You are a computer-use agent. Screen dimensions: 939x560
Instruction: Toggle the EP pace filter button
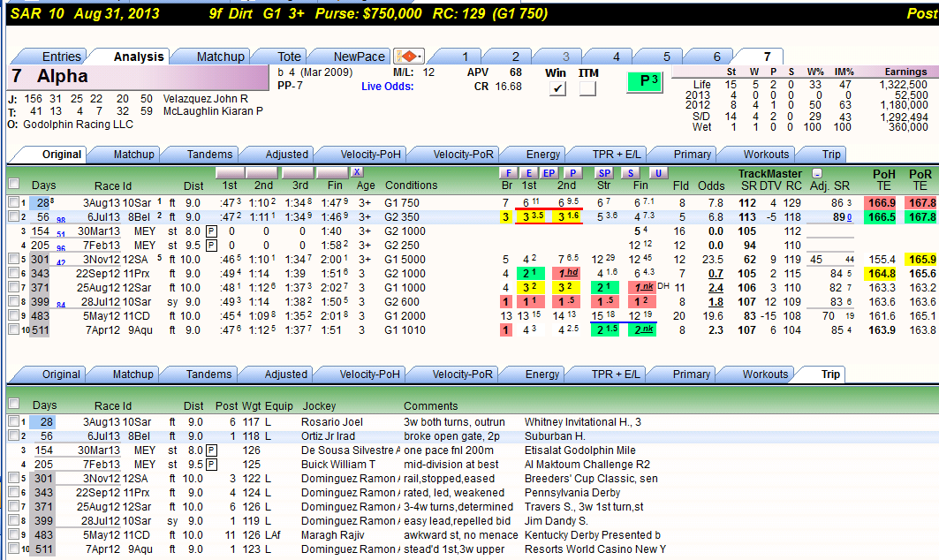point(549,173)
